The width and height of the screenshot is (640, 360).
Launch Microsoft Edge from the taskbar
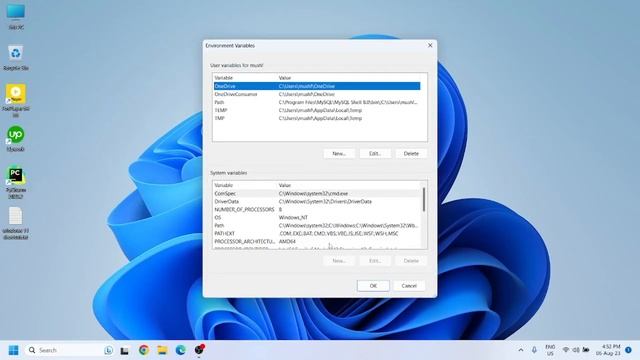[x=180, y=350]
